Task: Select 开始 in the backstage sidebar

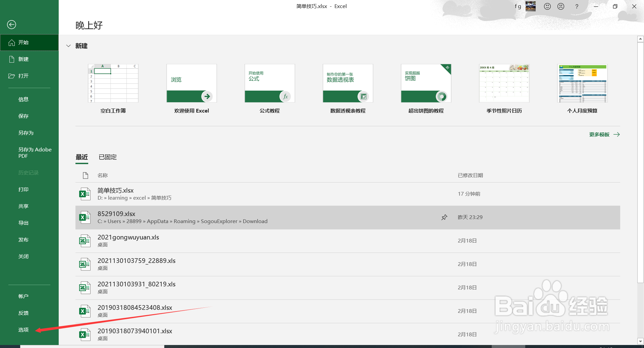Action: (x=29, y=43)
